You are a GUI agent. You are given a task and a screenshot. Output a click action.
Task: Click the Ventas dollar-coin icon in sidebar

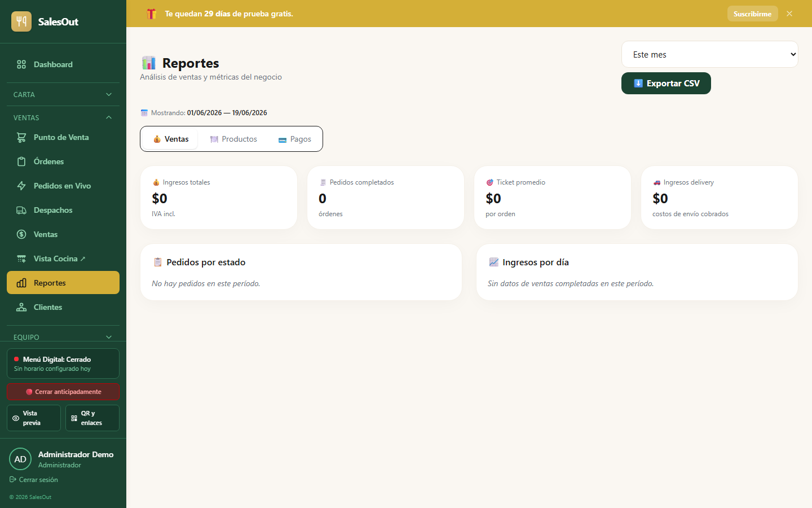(21, 234)
